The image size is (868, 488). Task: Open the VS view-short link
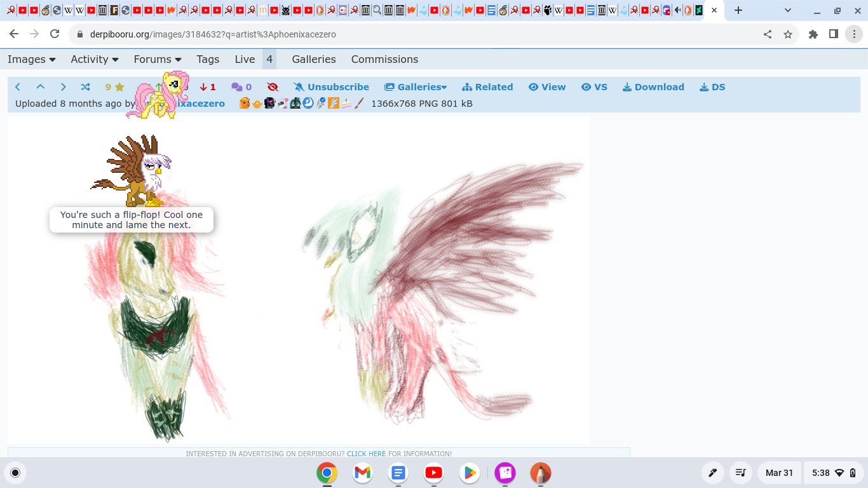pos(594,87)
